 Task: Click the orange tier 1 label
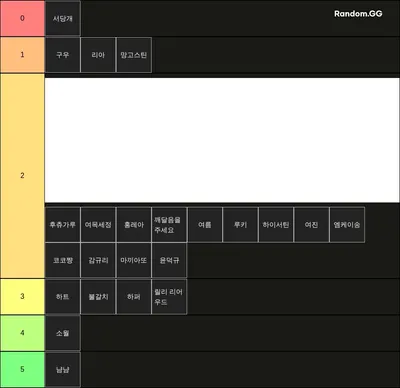[x=22, y=55]
